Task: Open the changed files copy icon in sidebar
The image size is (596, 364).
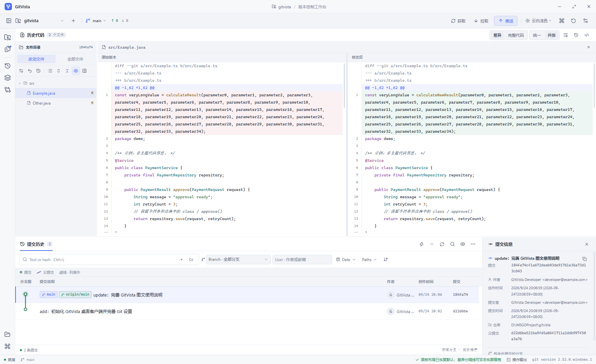Action: click(x=8, y=49)
